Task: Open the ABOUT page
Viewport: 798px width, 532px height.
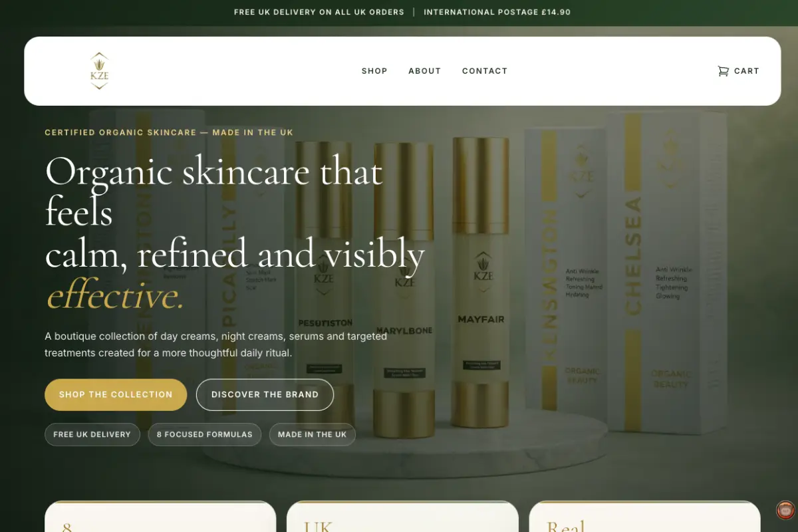Action: tap(424, 71)
